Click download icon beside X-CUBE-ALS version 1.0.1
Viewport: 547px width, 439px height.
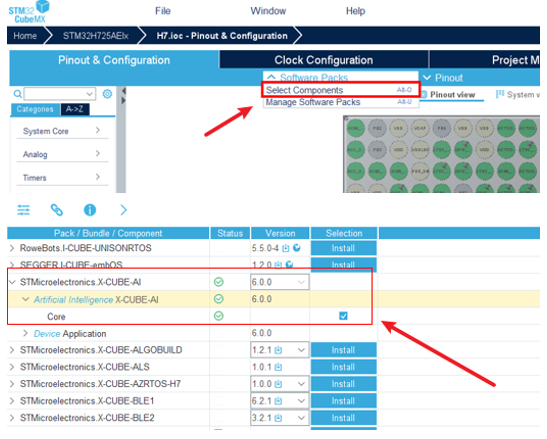coord(278,367)
